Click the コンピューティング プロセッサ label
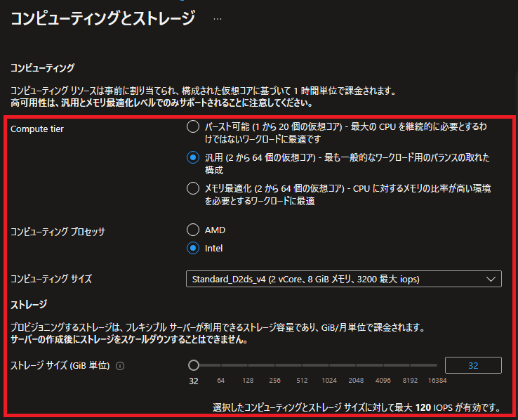This screenshot has height=420, width=518. coord(58,231)
